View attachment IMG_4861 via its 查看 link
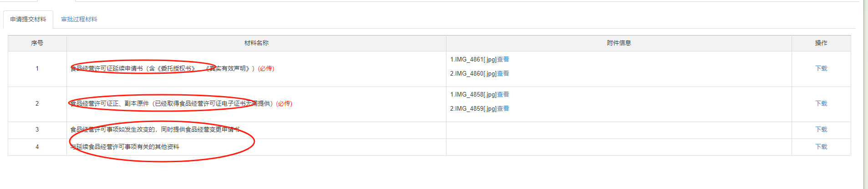The height and width of the screenshot is (189, 868). 503,59
